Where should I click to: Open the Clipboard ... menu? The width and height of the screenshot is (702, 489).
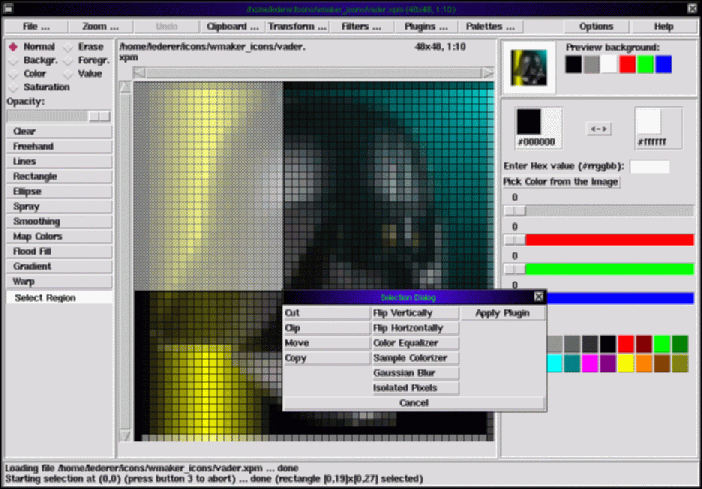(233, 27)
